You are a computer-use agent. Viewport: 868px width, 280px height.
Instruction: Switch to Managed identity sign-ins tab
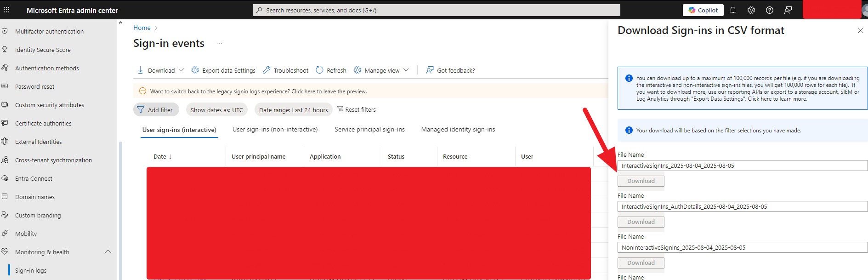pyautogui.click(x=458, y=129)
